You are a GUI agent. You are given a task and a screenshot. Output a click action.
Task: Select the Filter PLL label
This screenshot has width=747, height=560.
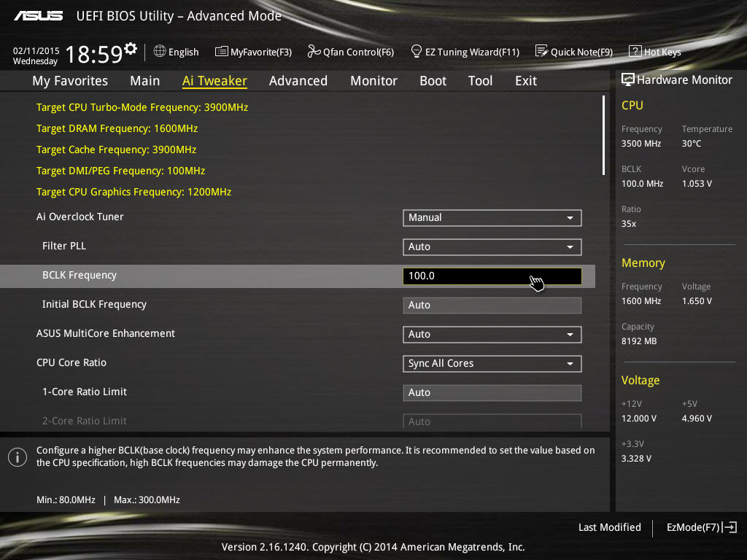[x=64, y=246]
